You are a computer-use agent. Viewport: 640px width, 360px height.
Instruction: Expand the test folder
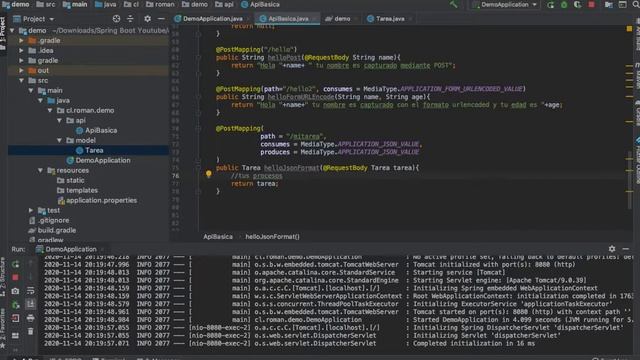[x=31, y=210]
